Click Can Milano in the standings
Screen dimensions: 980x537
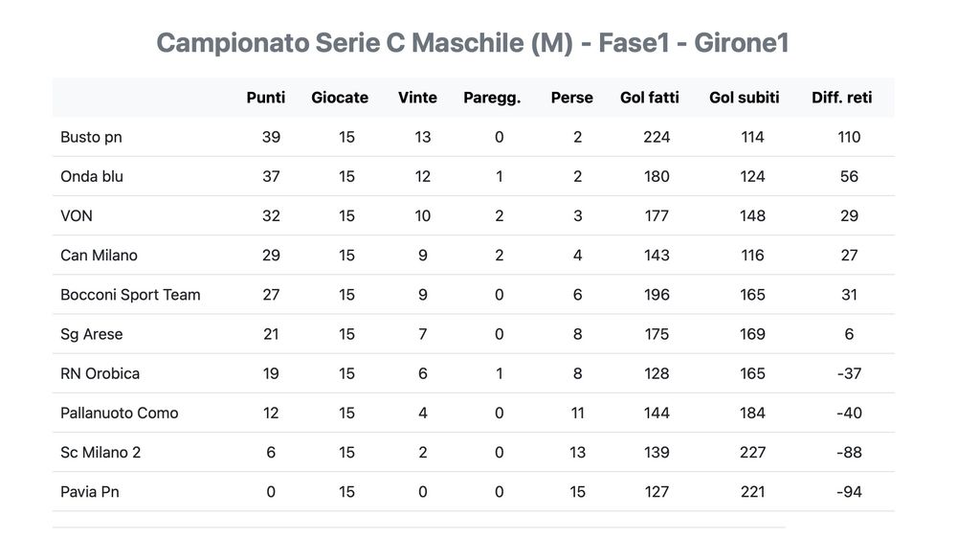pyautogui.click(x=99, y=255)
